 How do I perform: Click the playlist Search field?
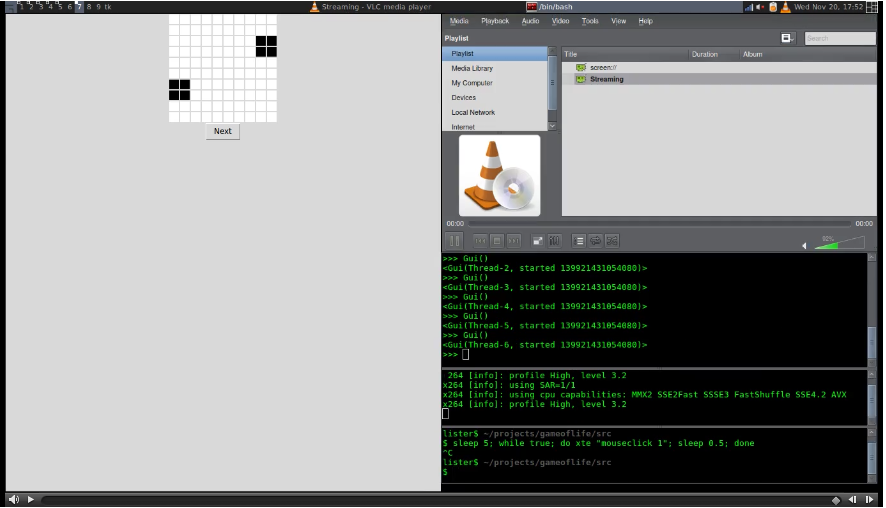coord(840,38)
